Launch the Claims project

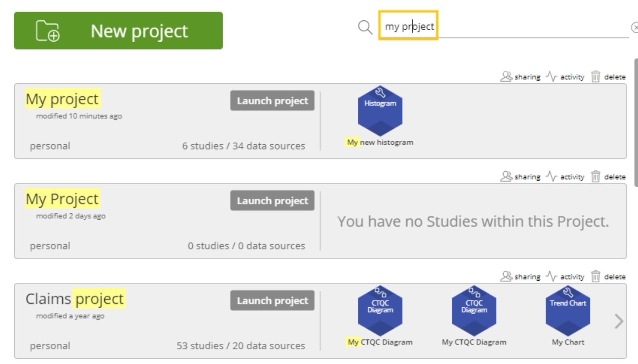point(272,301)
